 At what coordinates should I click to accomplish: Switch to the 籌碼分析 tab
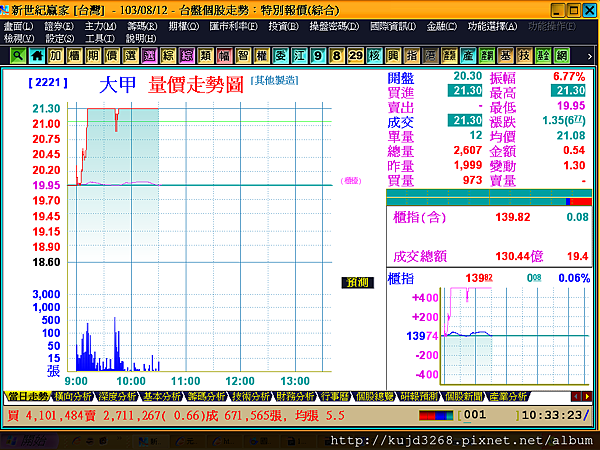(207, 396)
